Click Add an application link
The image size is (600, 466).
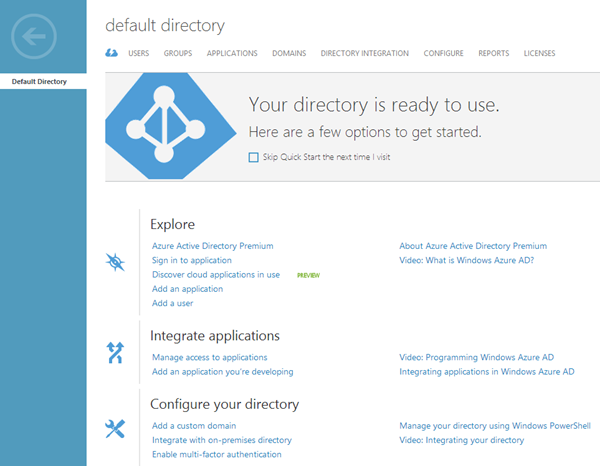[188, 289]
